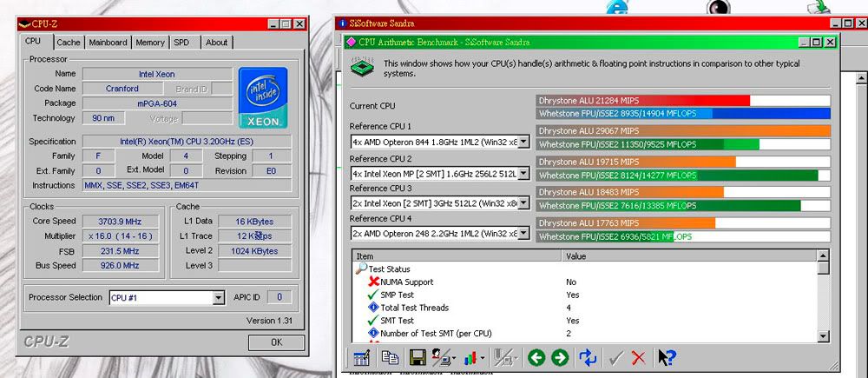Click the CPU chip icon in benchmark description
The width and height of the screenshot is (868, 378).
[363, 68]
